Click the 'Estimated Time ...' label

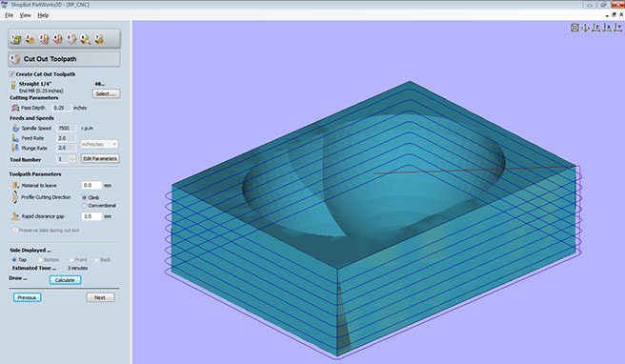click(34, 268)
